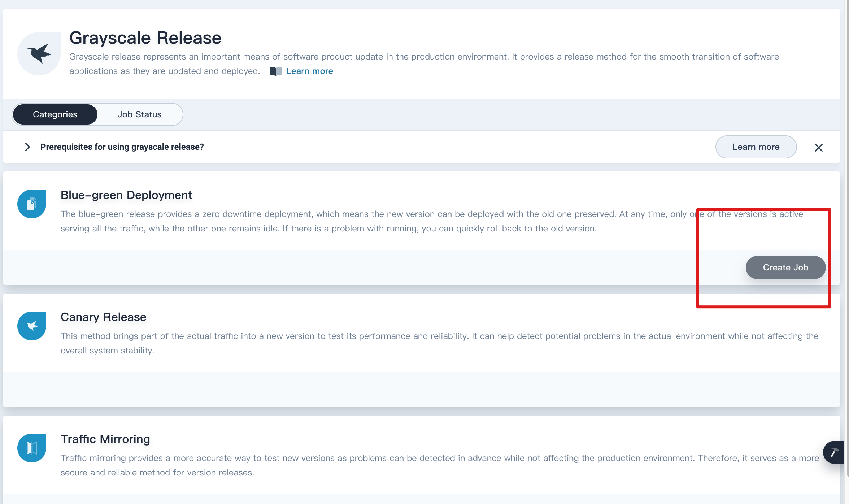This screenshot has width=849, height=504.
Task: Open the Learn more link in description
Action: click(x=309, y=71)
